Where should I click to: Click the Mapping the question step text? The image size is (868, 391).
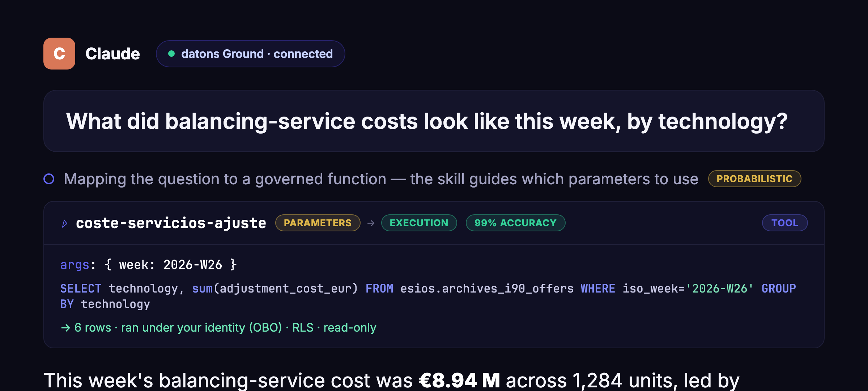(381, 179)
